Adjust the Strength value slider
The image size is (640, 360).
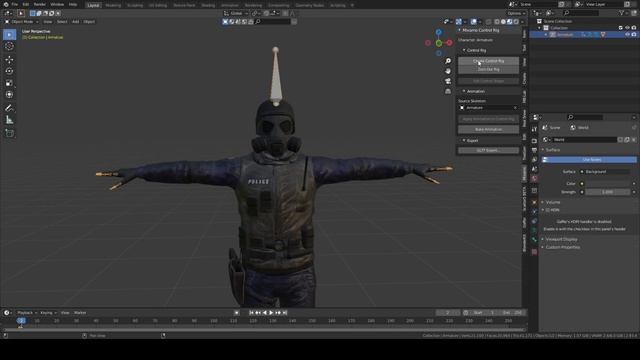607,192
